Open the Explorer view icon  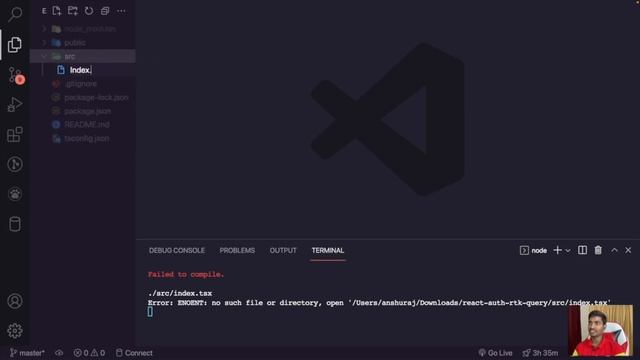(x=15, y=44)
